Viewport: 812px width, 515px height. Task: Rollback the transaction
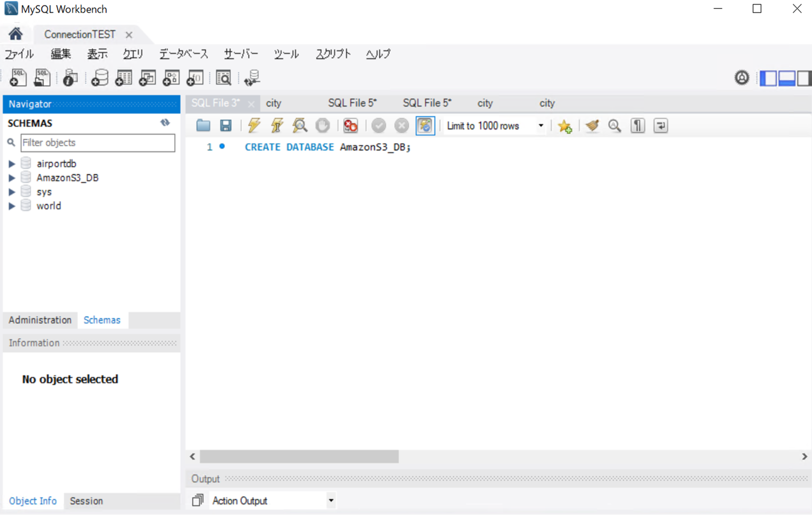click(402, 126)
